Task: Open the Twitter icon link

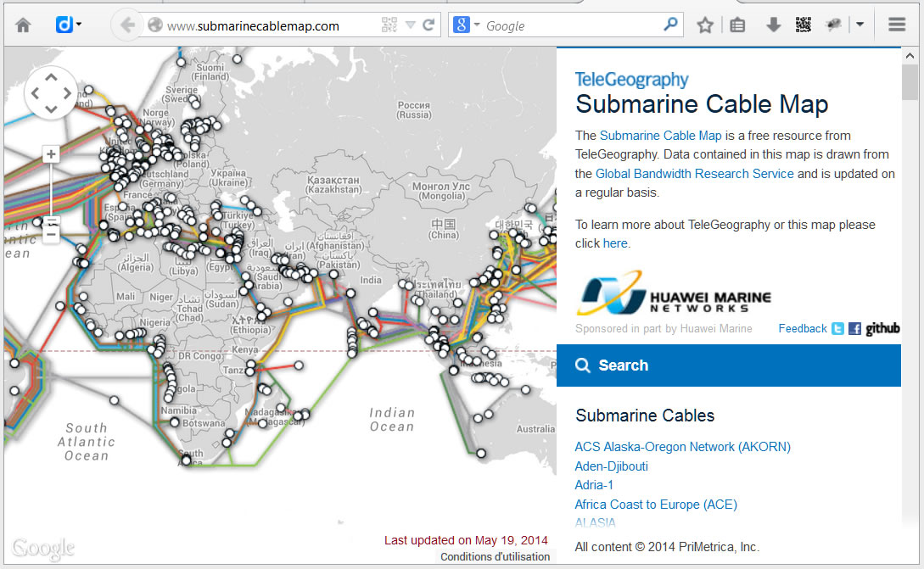Action: coord(837,329)
